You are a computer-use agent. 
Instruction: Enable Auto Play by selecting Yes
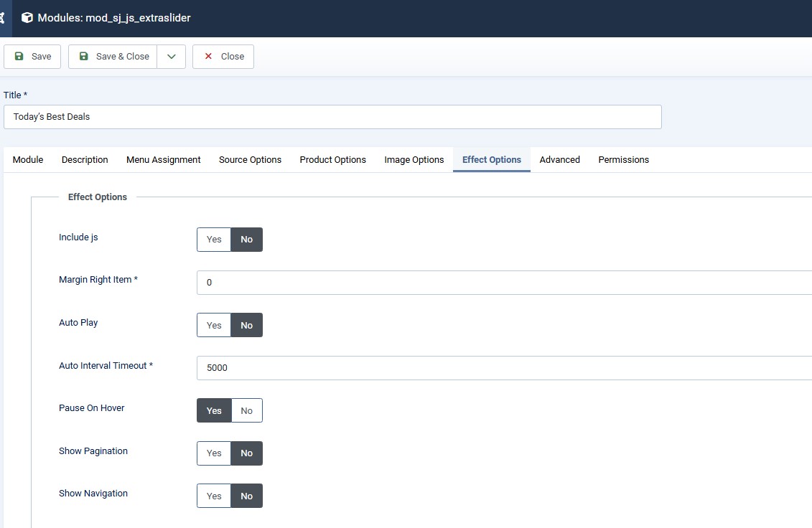pos(214,325)
